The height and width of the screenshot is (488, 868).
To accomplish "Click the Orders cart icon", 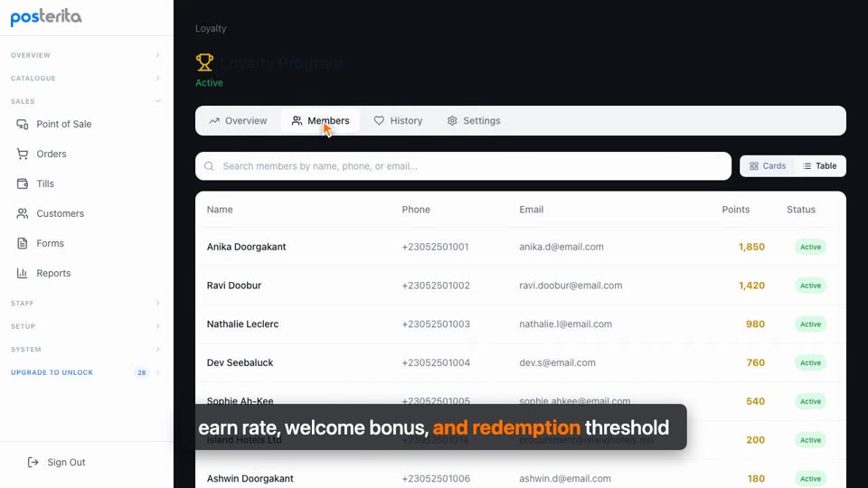I will 22,155.
